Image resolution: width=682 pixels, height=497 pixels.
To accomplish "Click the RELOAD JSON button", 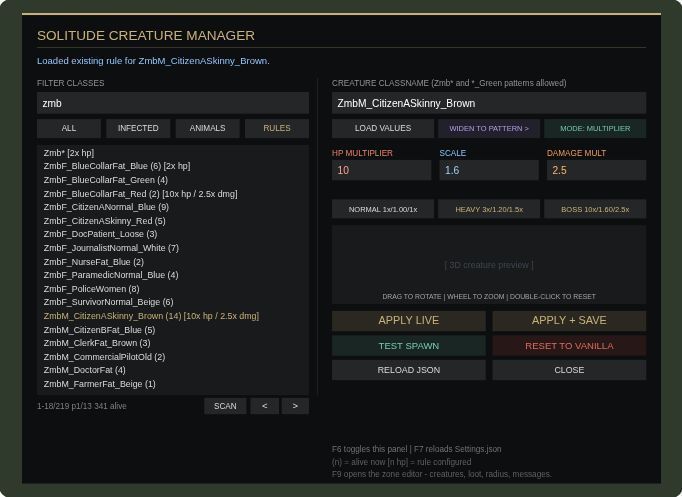I will (x=409, y=370).
